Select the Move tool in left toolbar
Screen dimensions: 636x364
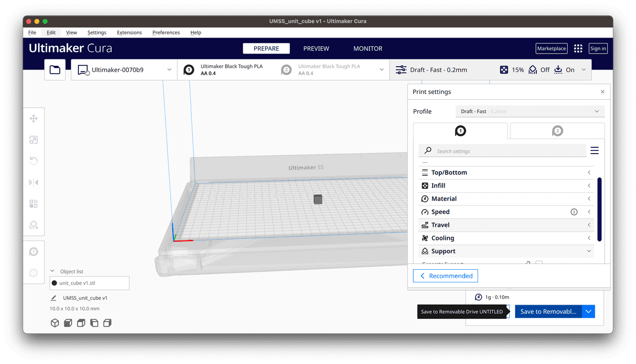33,119
